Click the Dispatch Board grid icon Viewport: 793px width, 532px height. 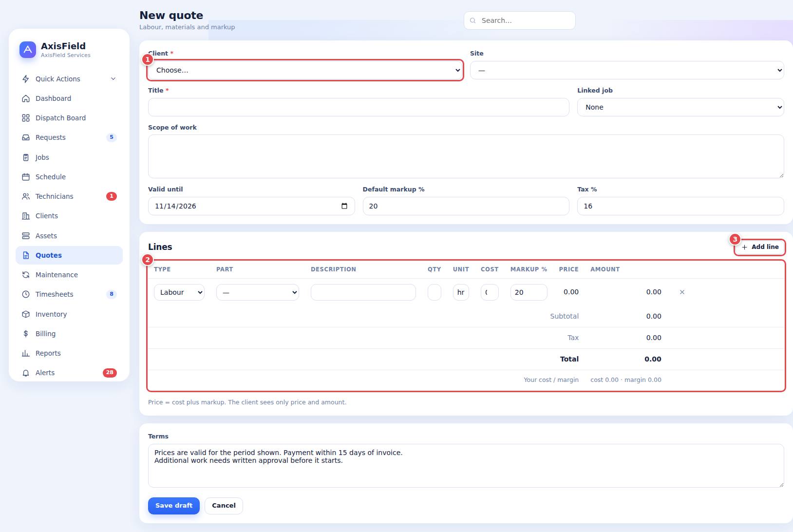point(26,118)
